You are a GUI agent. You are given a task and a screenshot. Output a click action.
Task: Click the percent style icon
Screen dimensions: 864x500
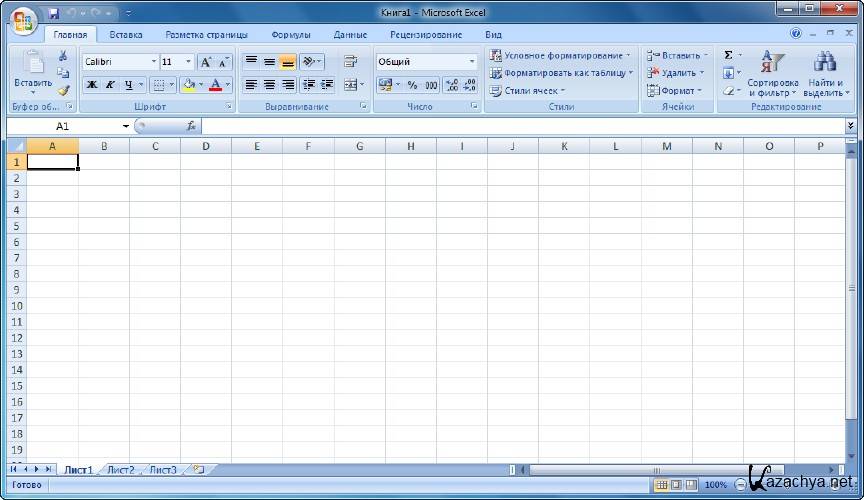[412, 85]
